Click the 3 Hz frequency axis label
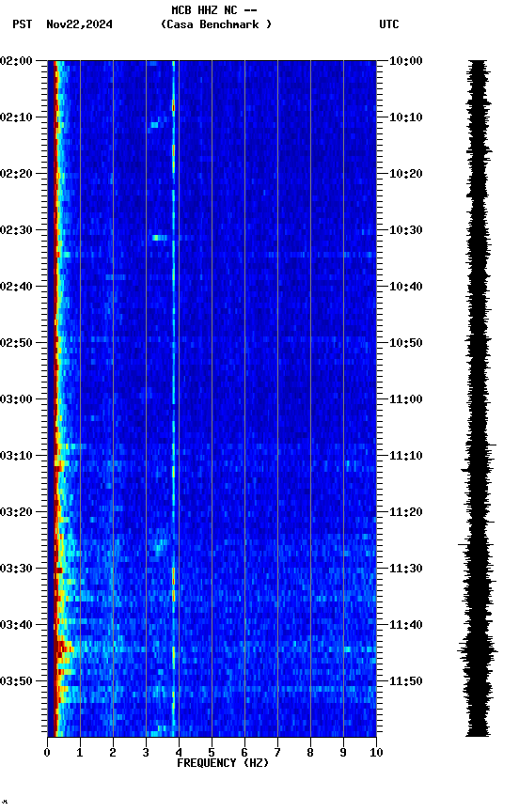 [x=146, y=753]
